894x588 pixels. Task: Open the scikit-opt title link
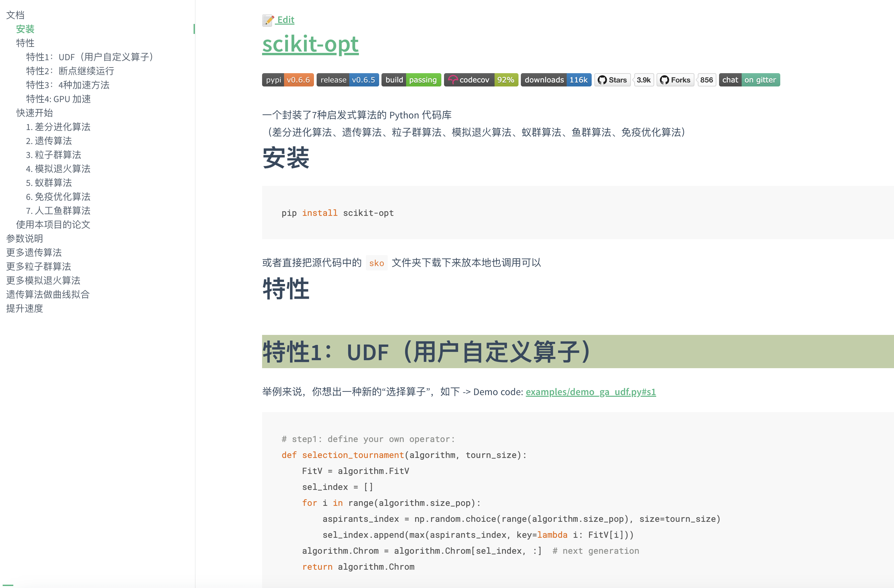click(x=310, y=44)
